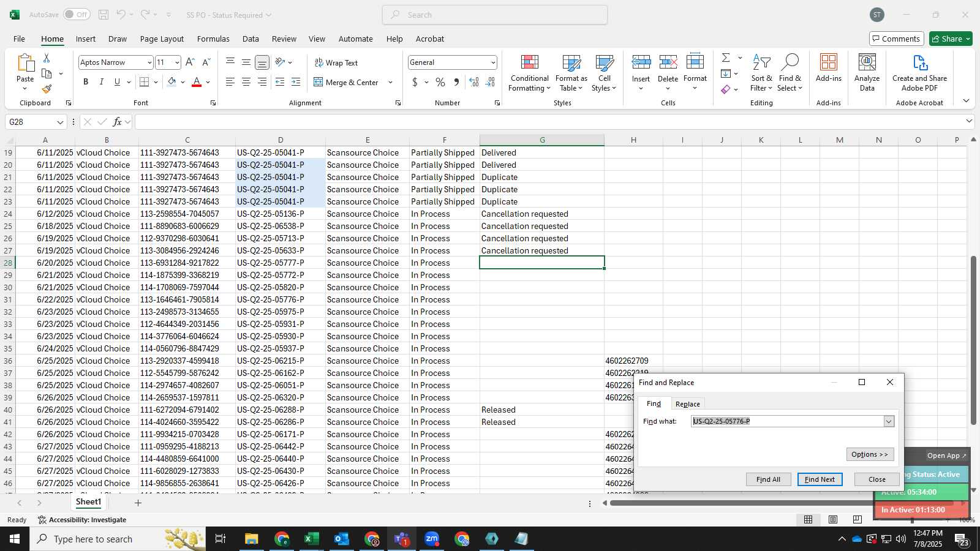Switch to Replace tab in dialog
Viewport: 980px width, 551px height.
[687, 404]
